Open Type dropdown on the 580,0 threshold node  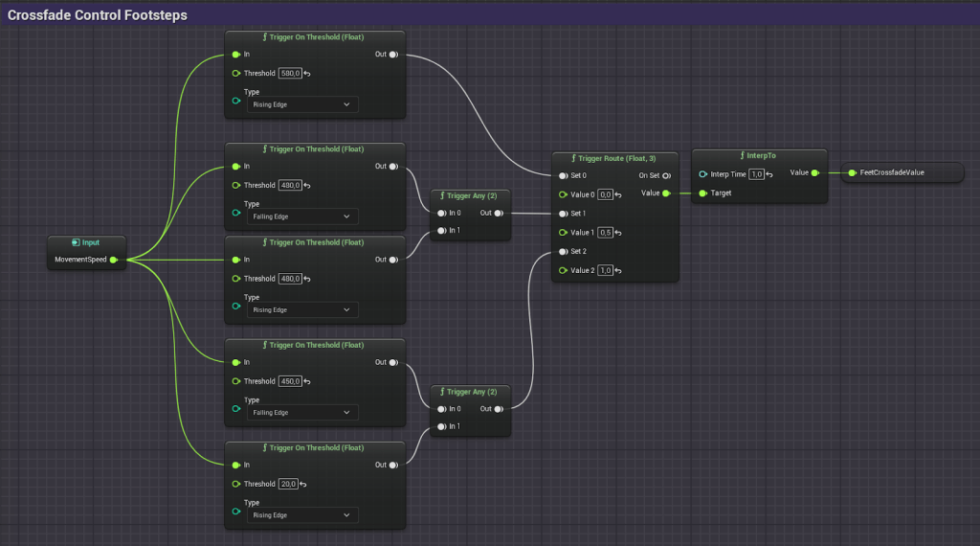[x=301, y=104]
